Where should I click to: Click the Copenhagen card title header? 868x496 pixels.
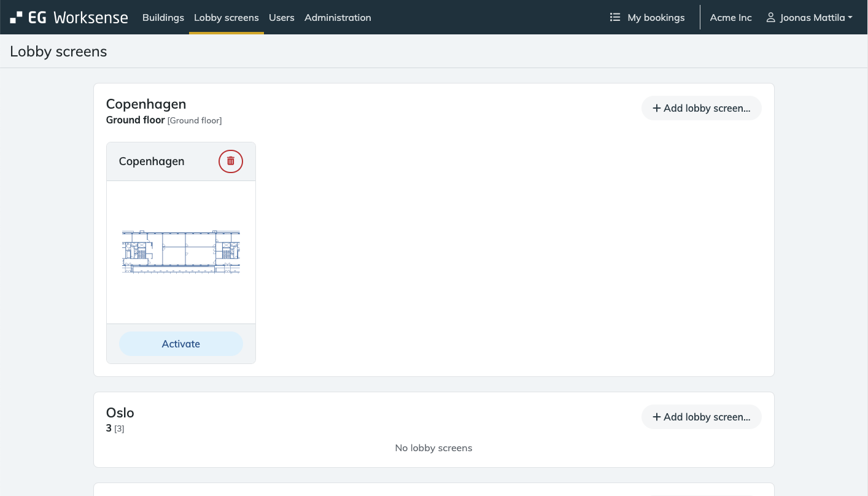click(x=152, y=161)
